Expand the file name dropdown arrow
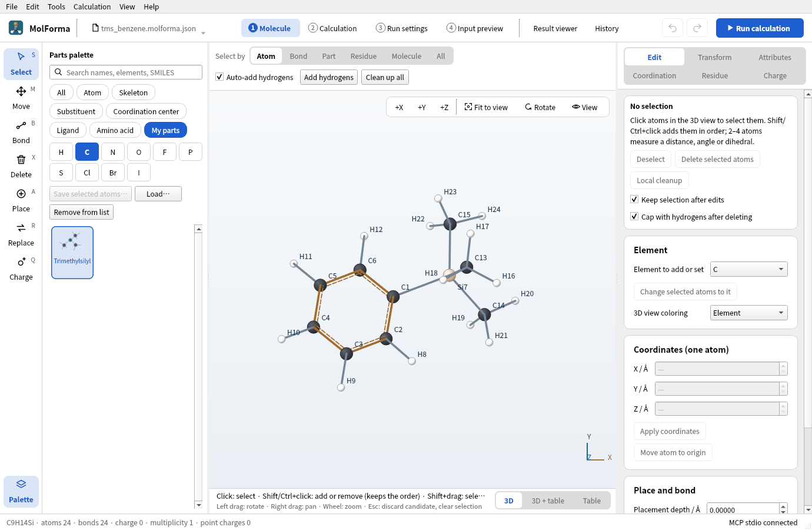This screenshot has height=530, width=812. pos(203,33)
